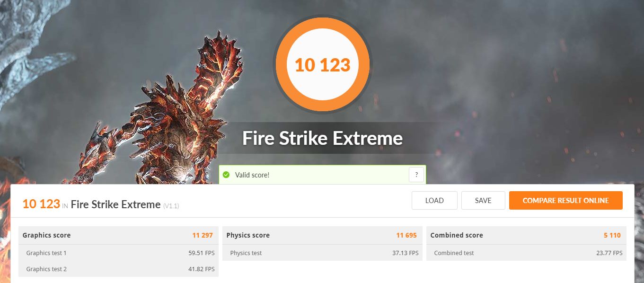The width and height of the screenshot is (644, 283).
Task: Click the Fire Strike Extreme title banner
Action: [x=322, y=138]
